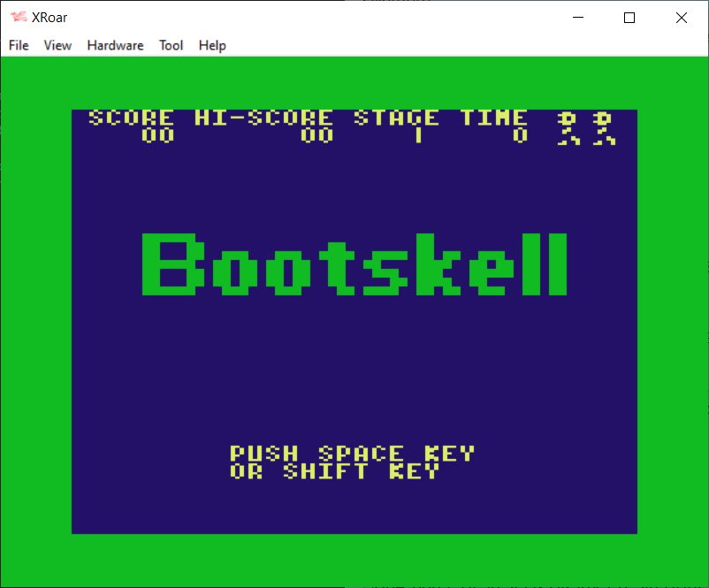Screen dimensions: 709x588
Task: Click the STAGE label
Action: [x=396, y=118]
